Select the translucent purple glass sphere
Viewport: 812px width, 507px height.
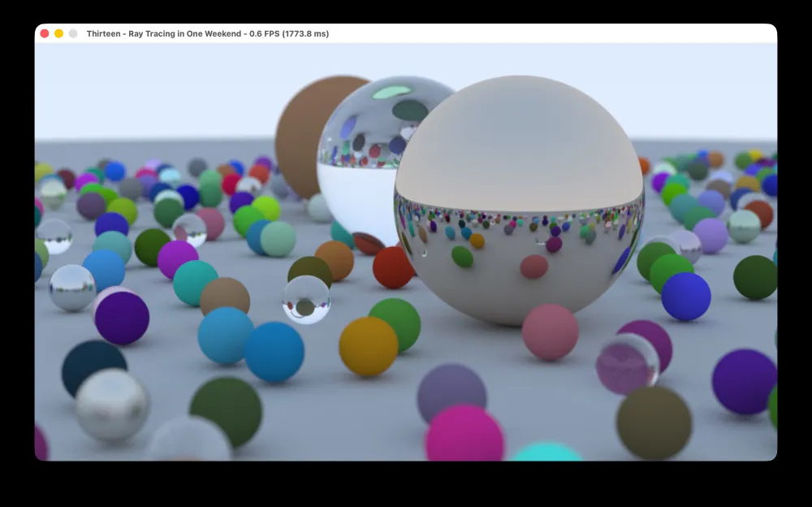tap(628, 364)
